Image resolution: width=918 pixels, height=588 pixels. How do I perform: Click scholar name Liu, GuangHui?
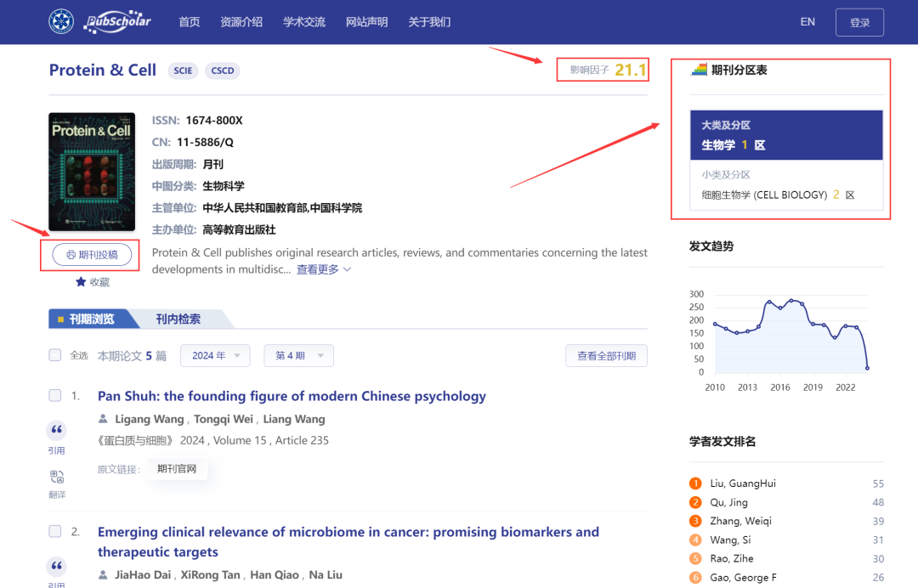tap(743, 483)
